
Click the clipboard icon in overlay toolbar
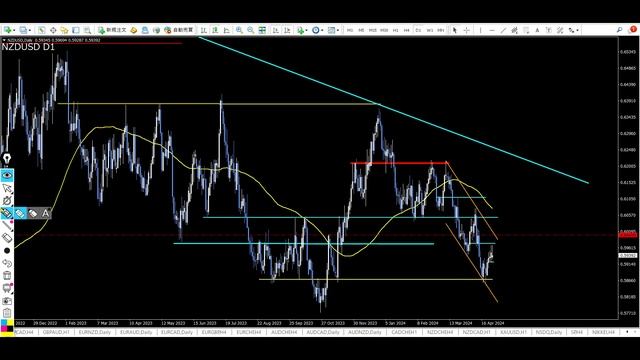[x=7, y=313]
